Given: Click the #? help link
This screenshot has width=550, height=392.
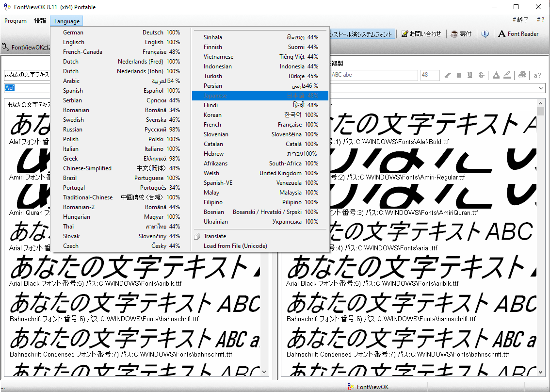Looking at the screenshot, I should click(x=540, y=20).
